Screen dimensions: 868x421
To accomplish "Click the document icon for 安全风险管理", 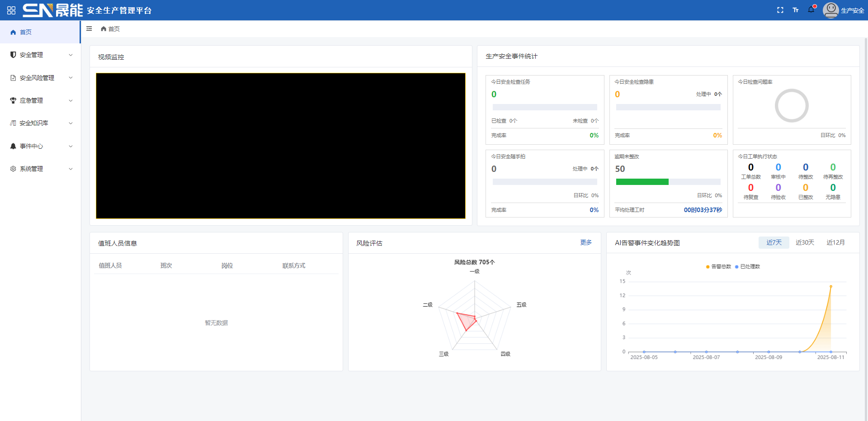I will point(13,78).
